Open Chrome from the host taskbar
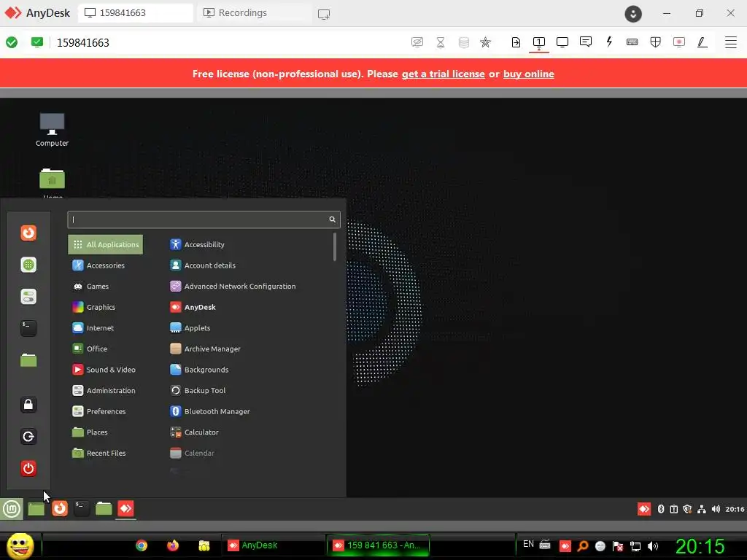 pyautogui.click(x=142, y=545)
